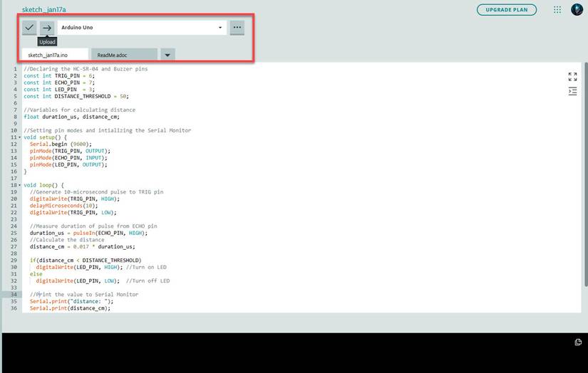Click the 'const int TRIG_PIN = 6;' line
The image size is (588, 373).
click(59, 75)
